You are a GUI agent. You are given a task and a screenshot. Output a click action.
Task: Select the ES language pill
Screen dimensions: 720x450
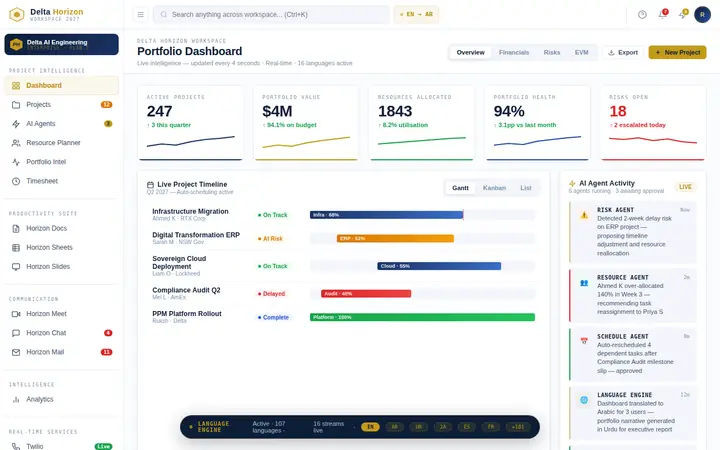467,427
